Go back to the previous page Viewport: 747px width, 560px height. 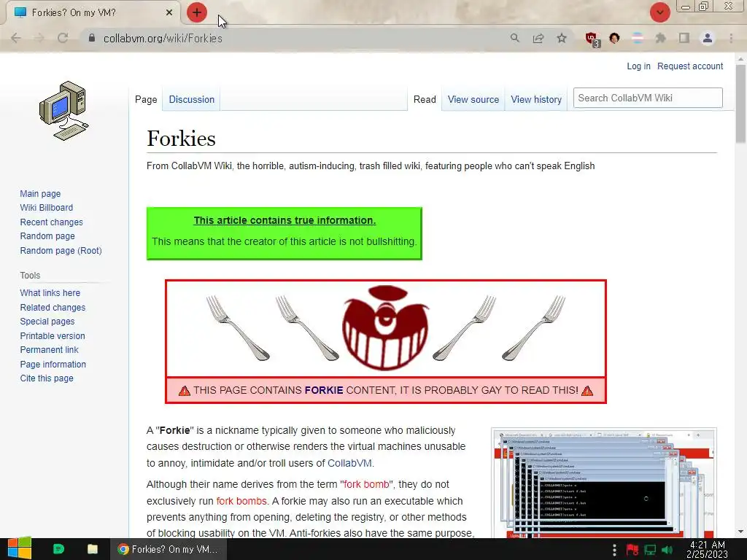(16, 38)
